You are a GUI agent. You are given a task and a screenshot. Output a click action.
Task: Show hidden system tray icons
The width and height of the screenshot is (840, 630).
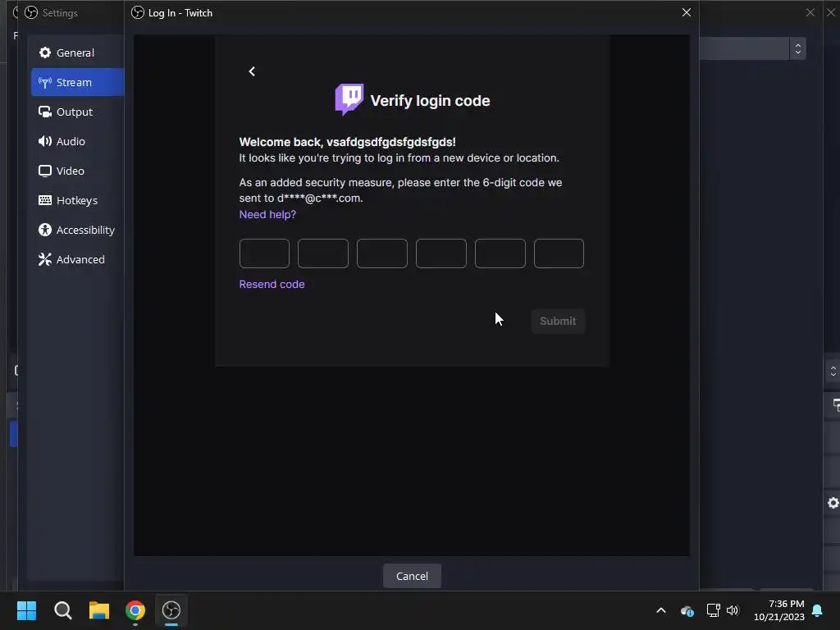point(661,610)
